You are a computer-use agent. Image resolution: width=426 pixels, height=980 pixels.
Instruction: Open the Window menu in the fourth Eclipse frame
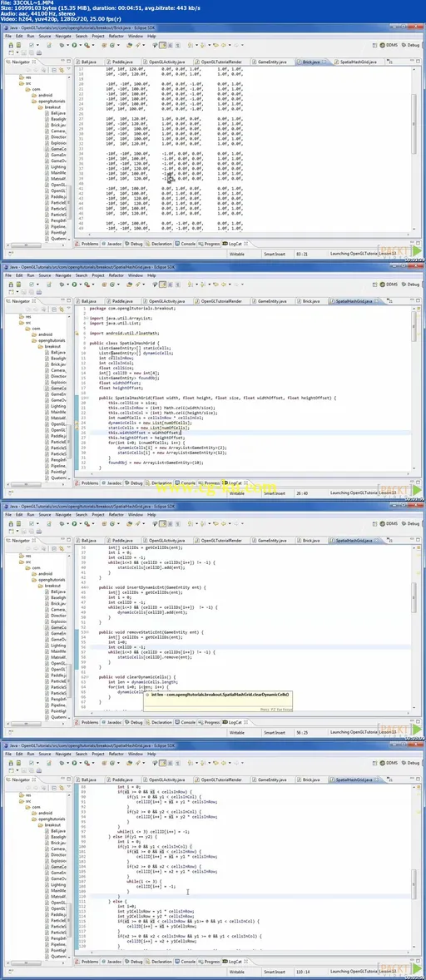pos(136,754)
